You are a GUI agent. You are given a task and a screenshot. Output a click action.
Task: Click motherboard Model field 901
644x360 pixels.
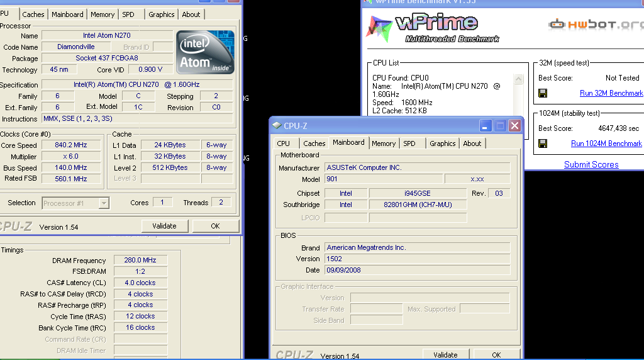pos(384,179)
